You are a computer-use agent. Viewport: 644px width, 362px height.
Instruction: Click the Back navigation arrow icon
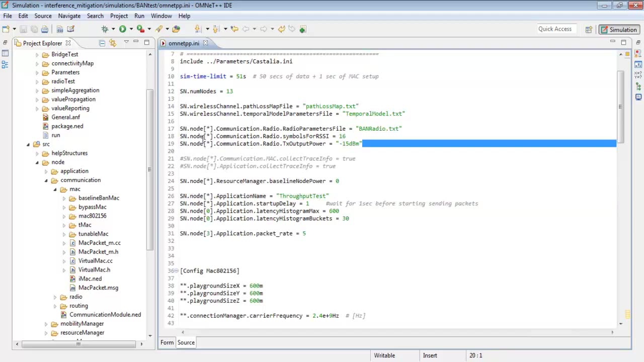coord(246,29)
